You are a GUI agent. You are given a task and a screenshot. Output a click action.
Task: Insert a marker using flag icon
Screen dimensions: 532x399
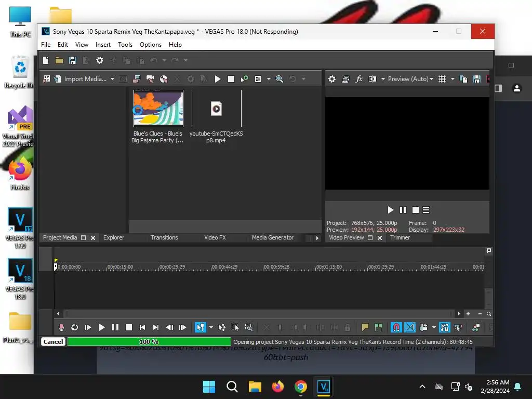[365, 327]
